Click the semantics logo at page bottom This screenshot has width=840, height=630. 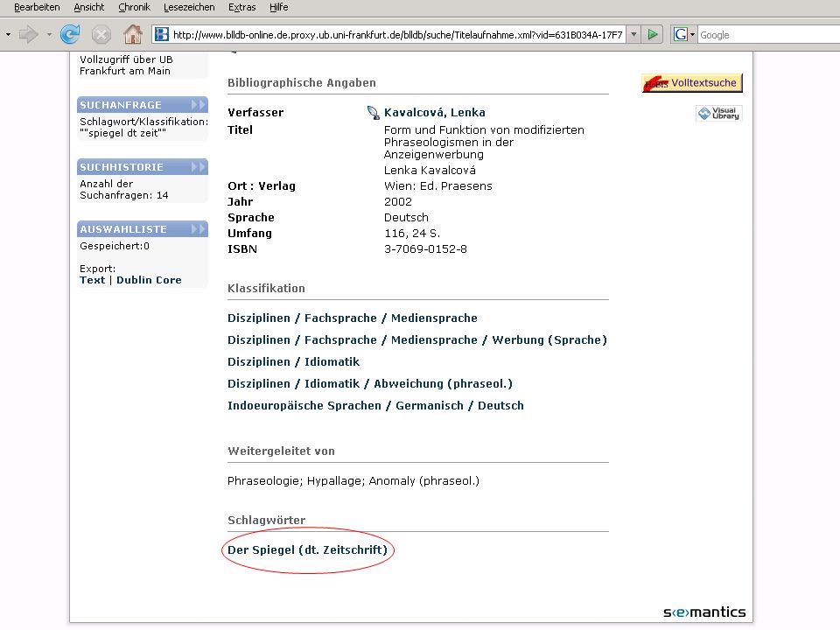tap(703, 612)
